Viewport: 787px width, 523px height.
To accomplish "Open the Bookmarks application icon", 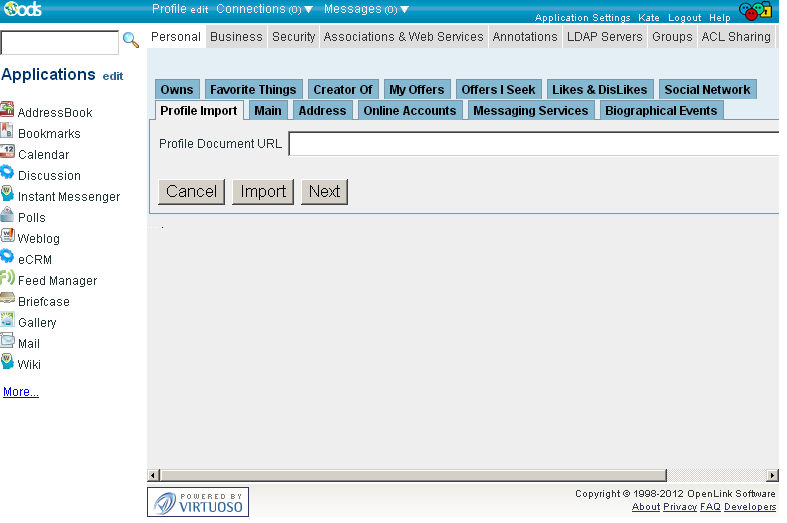I will click(x=7, y=132).
